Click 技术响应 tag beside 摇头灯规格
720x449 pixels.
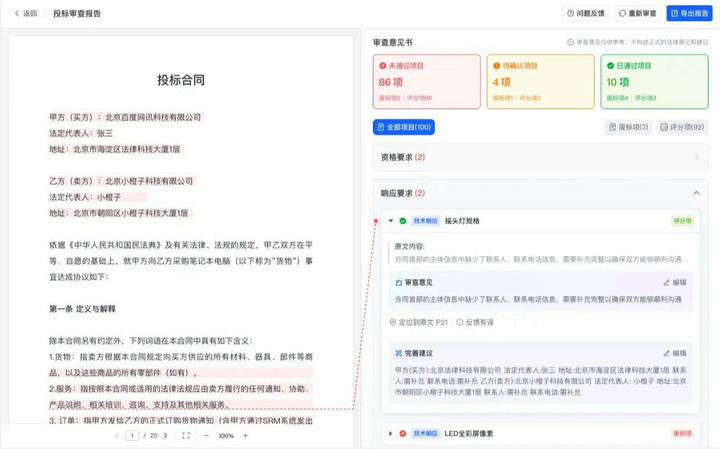425,221
